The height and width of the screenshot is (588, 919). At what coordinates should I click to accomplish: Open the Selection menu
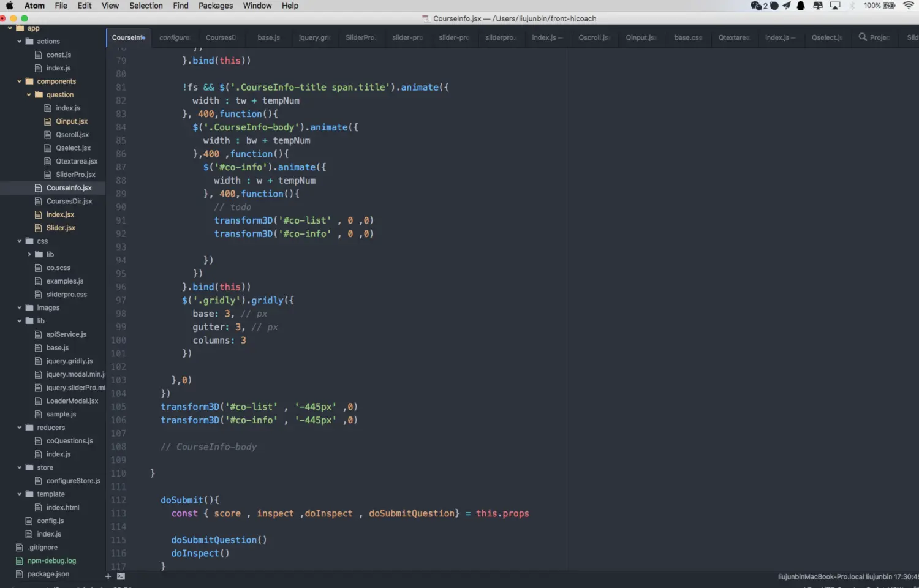point(146,6)
